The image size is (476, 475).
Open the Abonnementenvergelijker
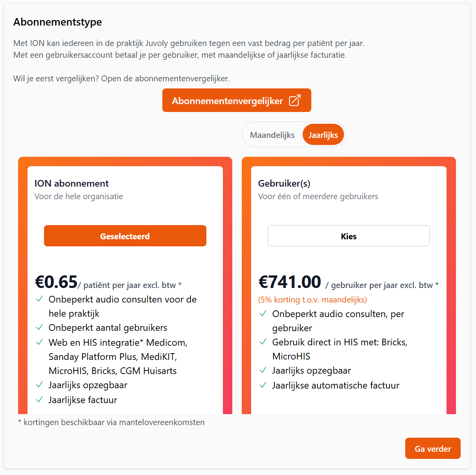(x=236, y=101)
